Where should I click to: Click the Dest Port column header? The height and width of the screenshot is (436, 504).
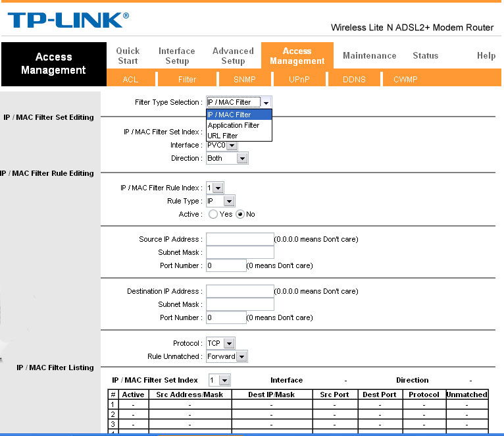click(380, 395)
